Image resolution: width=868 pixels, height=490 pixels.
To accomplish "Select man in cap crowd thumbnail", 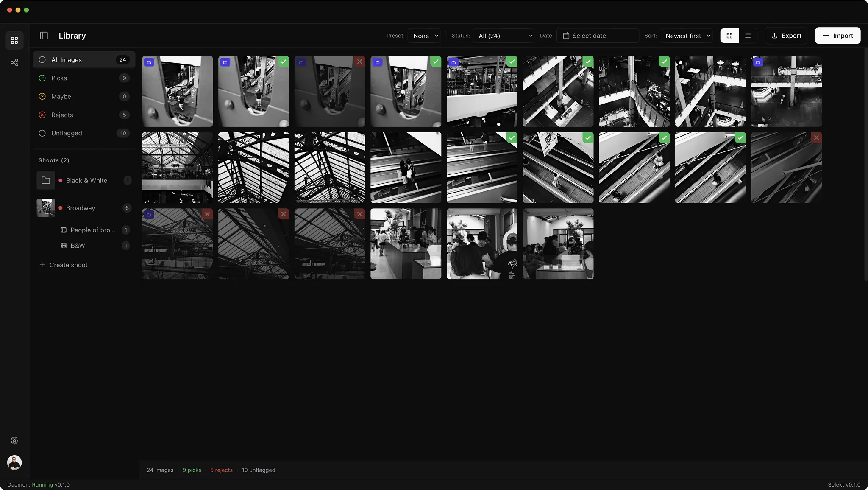I will [482, 244].
